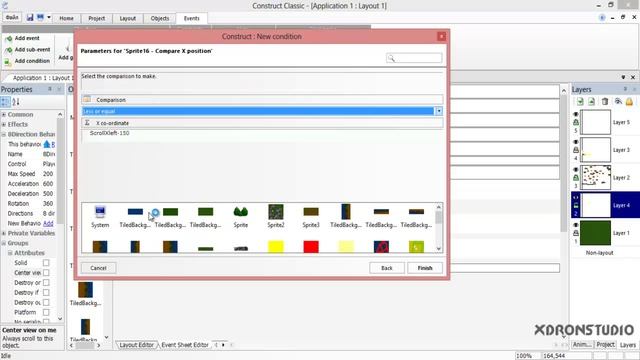This screenshot has width=640, height=360.
Task: Open the Project ribbon tab
Action: [x=97, y=18]
